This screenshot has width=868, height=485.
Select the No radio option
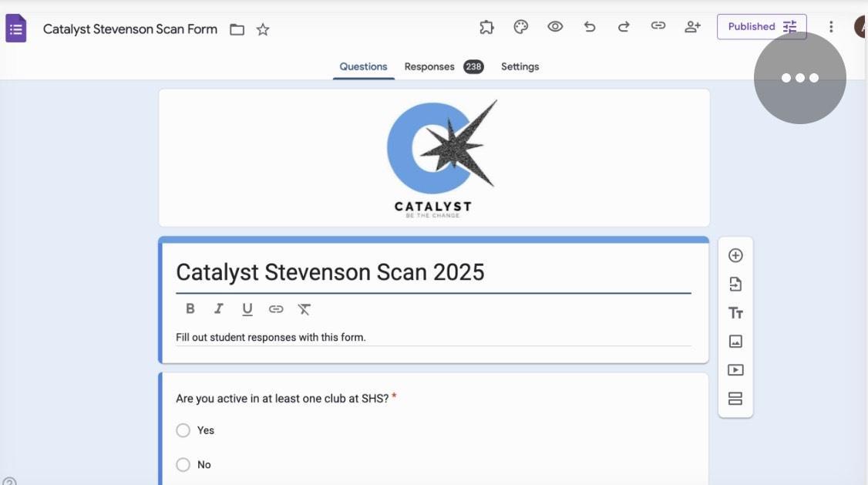[x=183, y=464]
